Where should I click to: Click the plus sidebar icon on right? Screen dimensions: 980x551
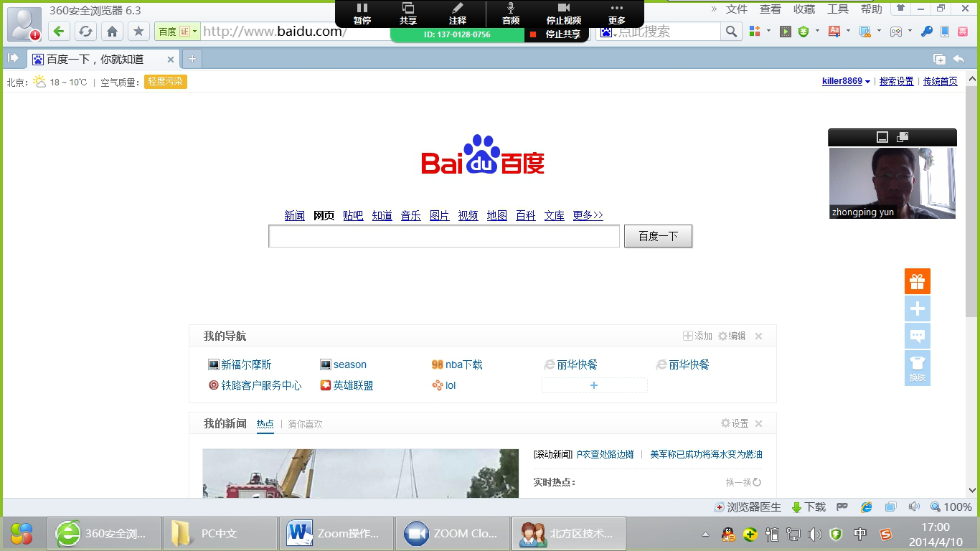click(917, 309)
